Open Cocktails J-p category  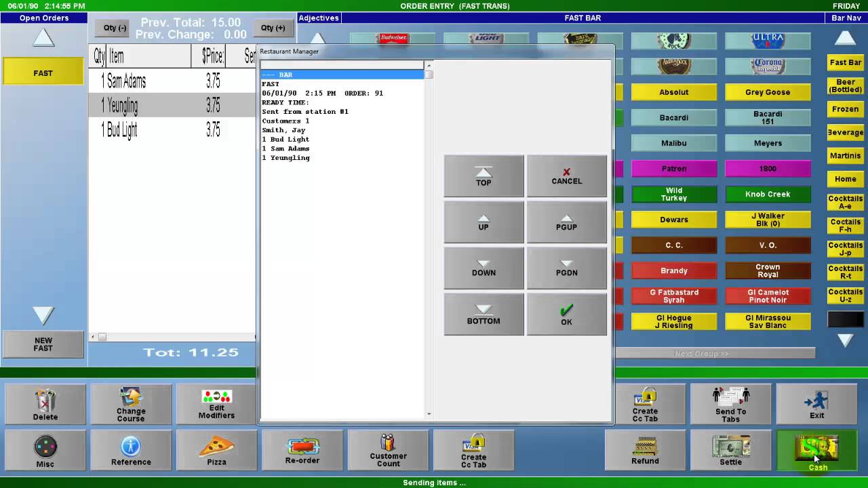(x=846, y=249)
